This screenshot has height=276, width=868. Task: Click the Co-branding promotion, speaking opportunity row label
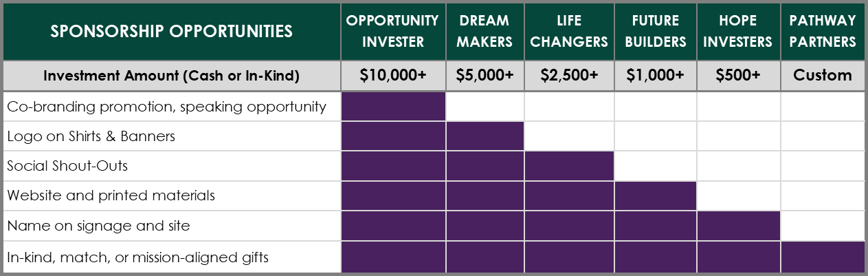166,107
